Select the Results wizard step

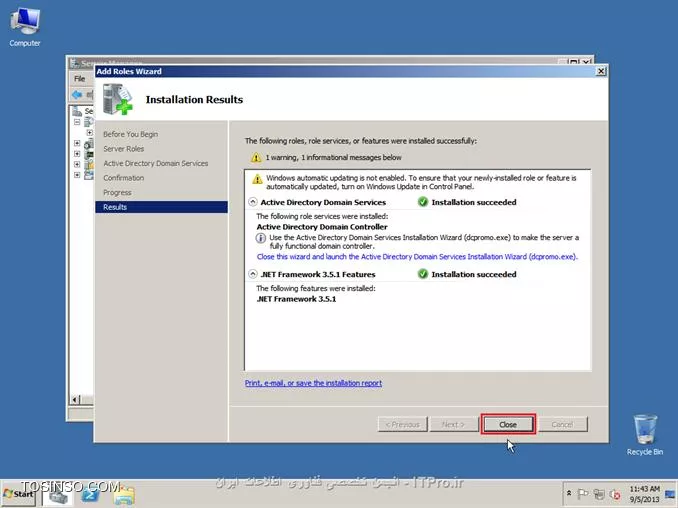161,207
